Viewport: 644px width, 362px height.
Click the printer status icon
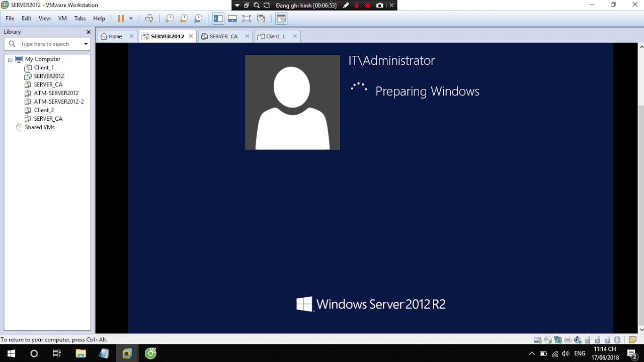pyautogui.click(x=568, y=340)
